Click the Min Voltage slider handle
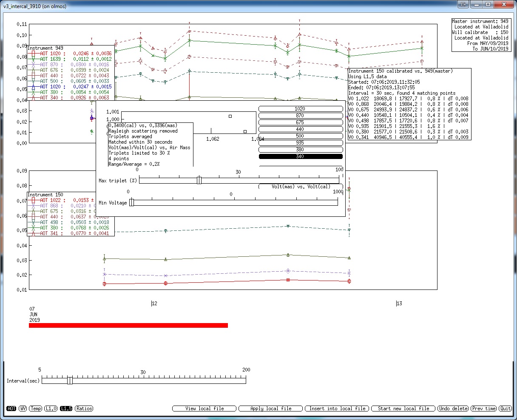The image size is (517, 420). coord(131,202)
